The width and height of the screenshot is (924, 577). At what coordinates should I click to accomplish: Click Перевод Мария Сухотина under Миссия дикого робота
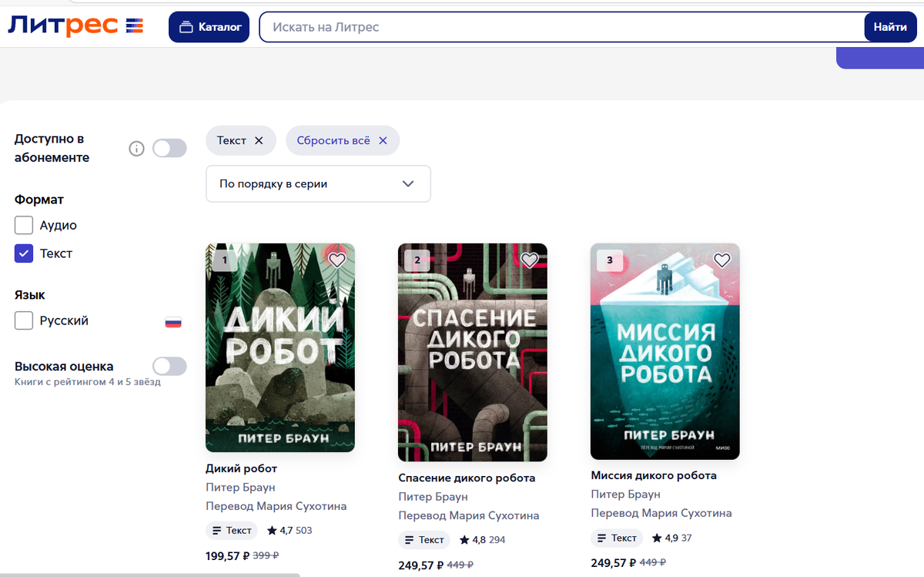click(661, 513)
